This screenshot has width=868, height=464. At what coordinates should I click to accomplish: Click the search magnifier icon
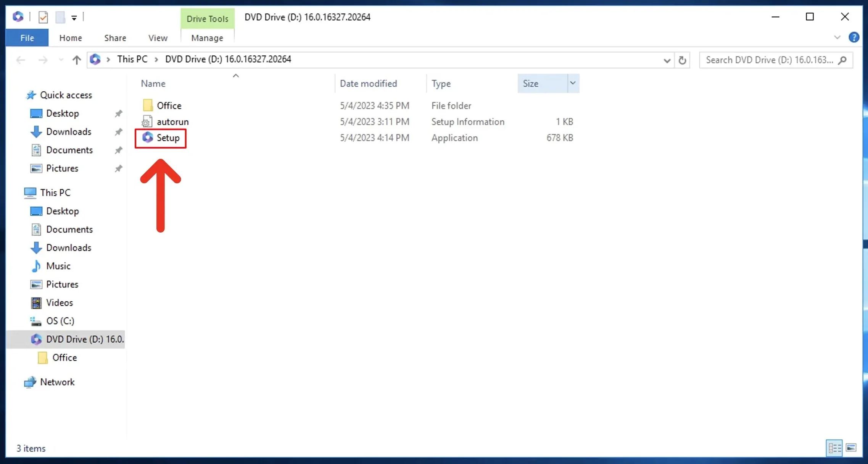[842, 60]
